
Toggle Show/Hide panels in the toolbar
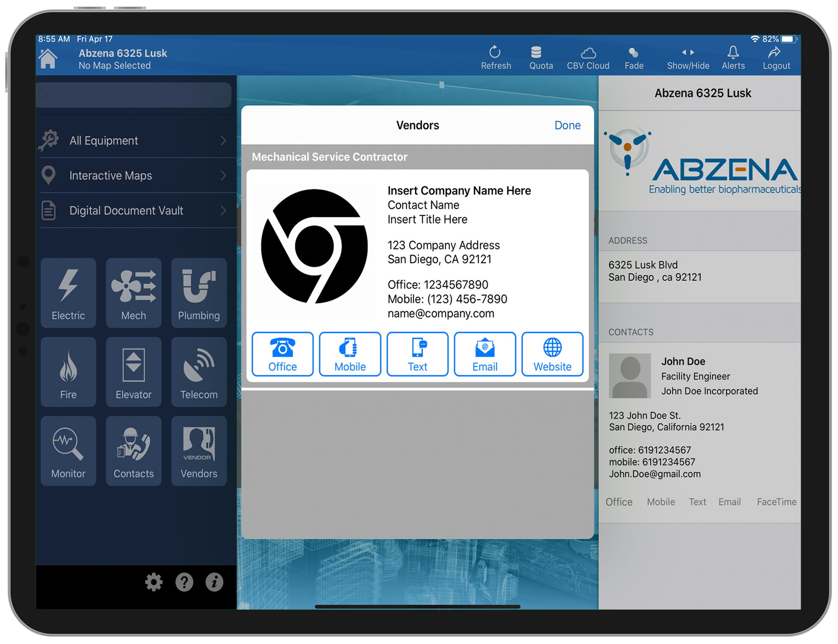(688, 58)
